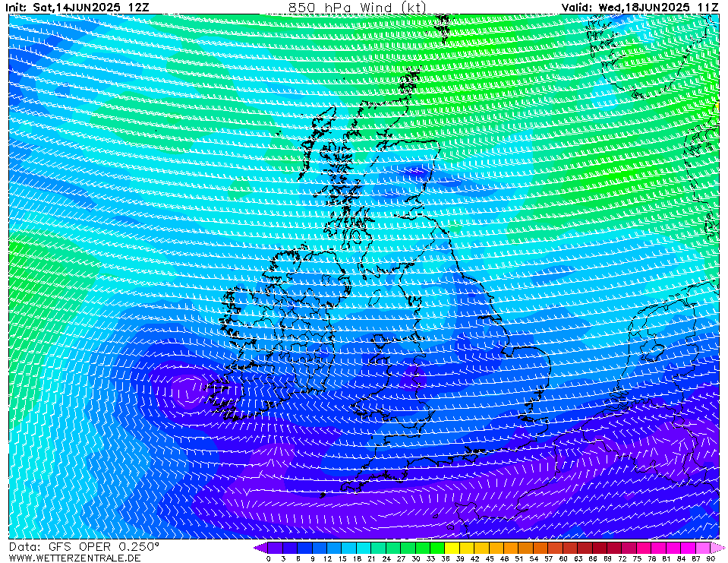Click the legend value '0'

click(269, 558)
